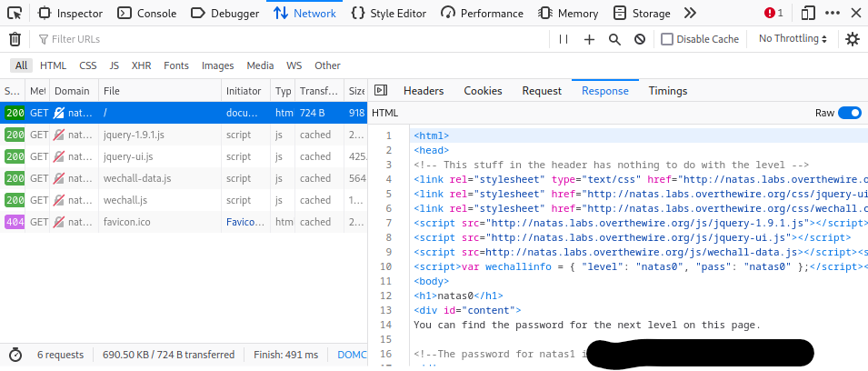Turn off the Raw response toggle
The width and height of the screenshot is (868, 371).
tap(850, 113)
